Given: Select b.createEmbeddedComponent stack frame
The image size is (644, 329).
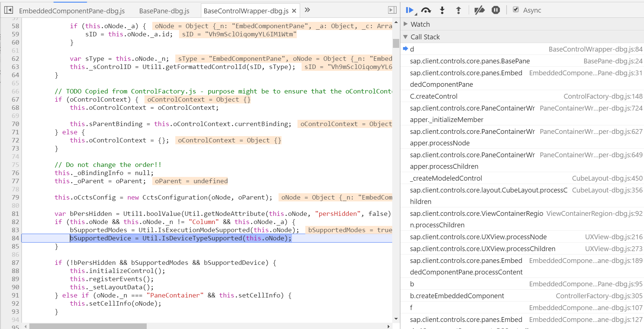Looking at the screenshot, I should point(457,296).
